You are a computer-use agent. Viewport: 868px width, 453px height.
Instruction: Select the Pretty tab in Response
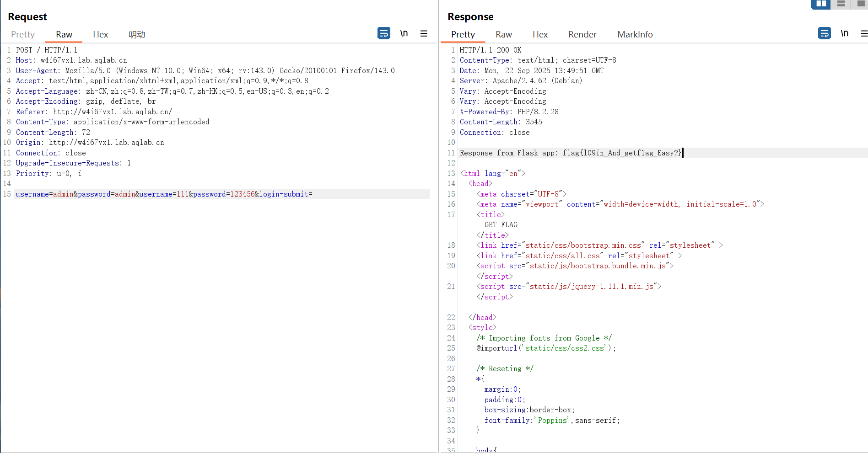point(463,34)
